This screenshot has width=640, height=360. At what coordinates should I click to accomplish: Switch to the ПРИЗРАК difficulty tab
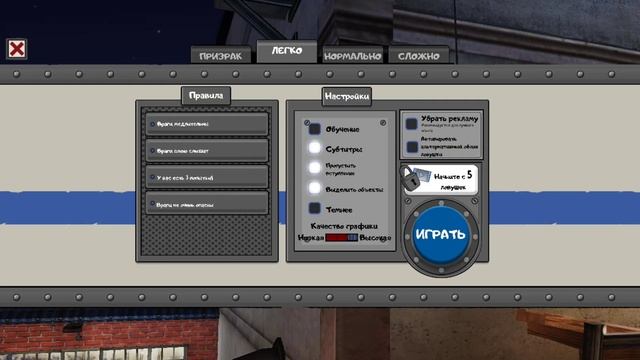(220, 56)
